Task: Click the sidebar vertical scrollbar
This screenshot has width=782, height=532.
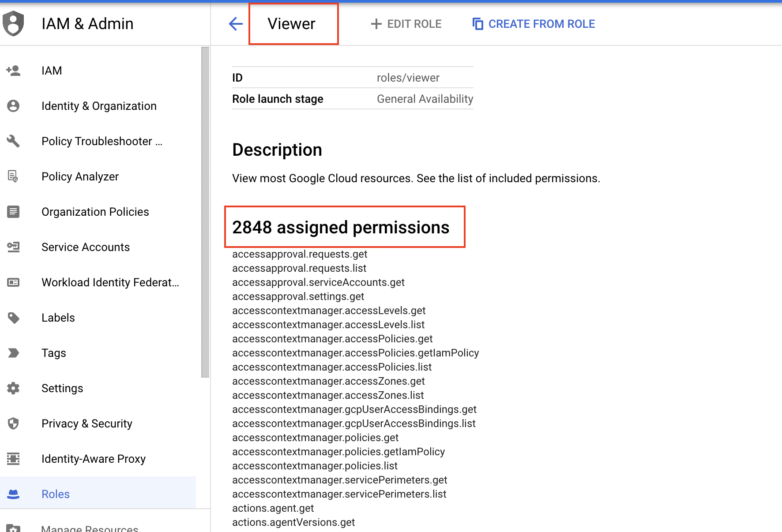Action: (205, 212)
